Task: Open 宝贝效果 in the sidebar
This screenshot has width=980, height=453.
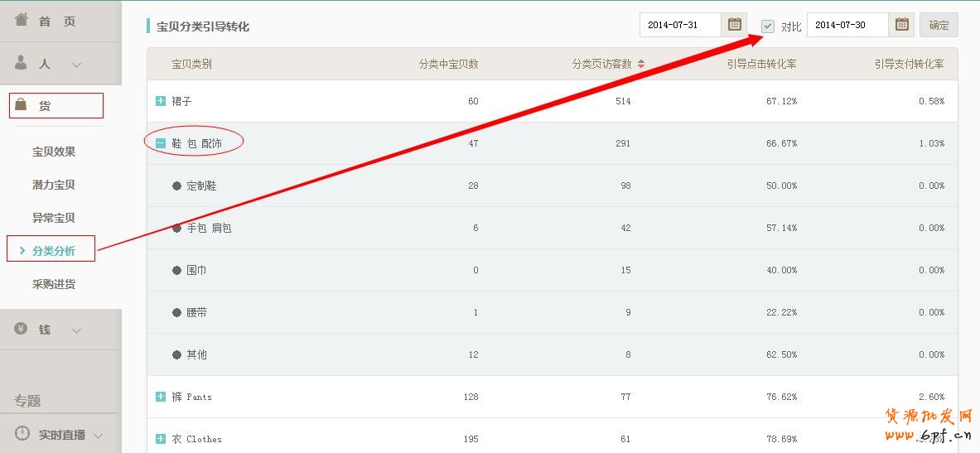Action: 54,152
